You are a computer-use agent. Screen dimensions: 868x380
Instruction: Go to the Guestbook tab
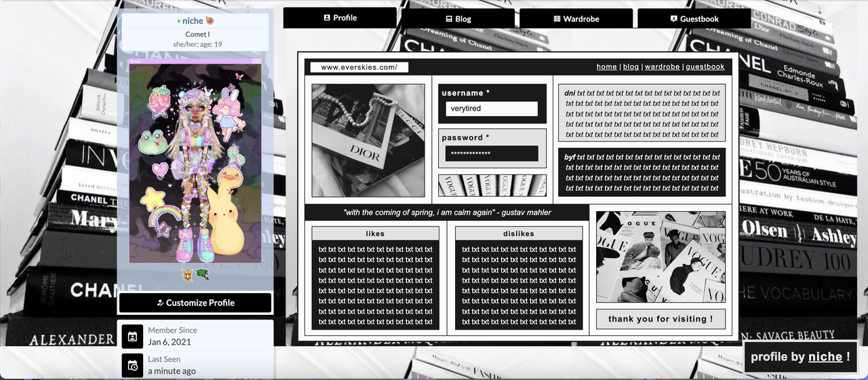click(694, 19)
